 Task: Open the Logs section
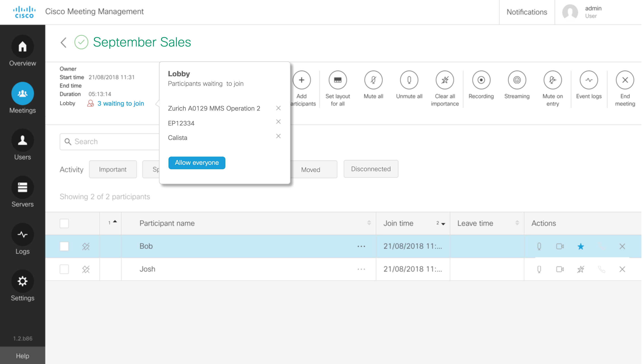[23, 239]
